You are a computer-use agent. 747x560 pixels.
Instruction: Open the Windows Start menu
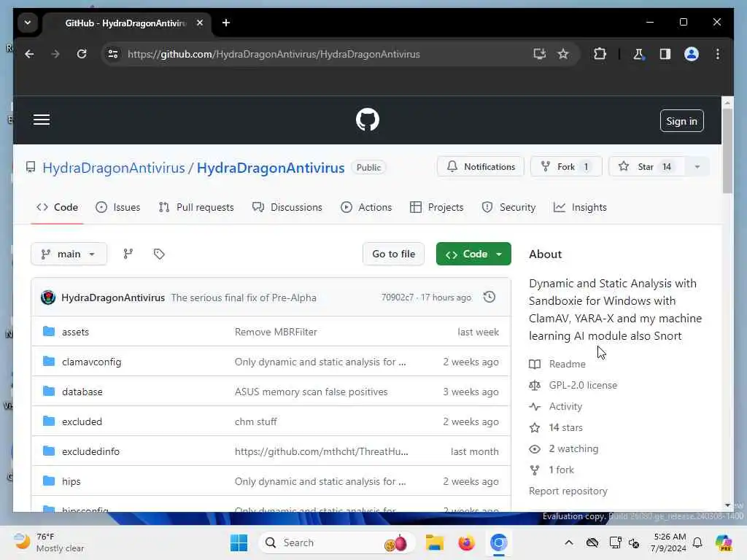[x=239, y=542]
